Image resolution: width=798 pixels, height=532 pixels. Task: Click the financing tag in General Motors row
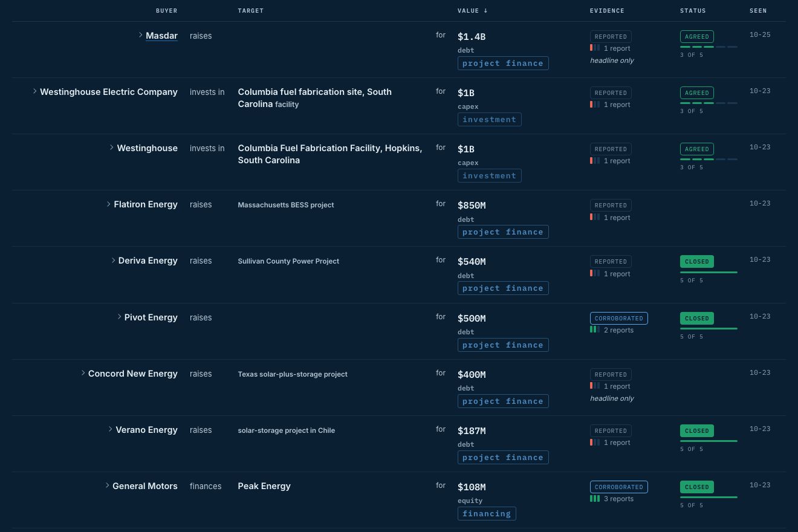[487, 514]
